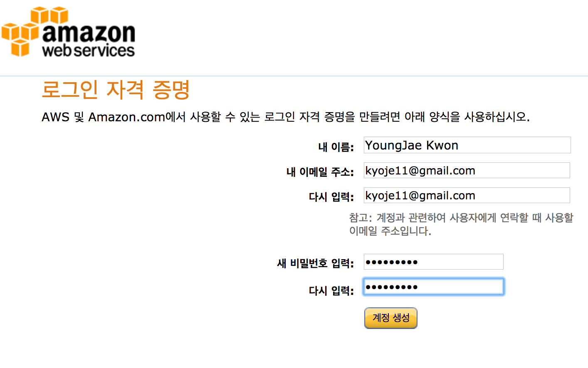The width and height of the screenshot is (588, 368).
Task: Click the 계정 생성 create account button
Action: pos(390,318)
